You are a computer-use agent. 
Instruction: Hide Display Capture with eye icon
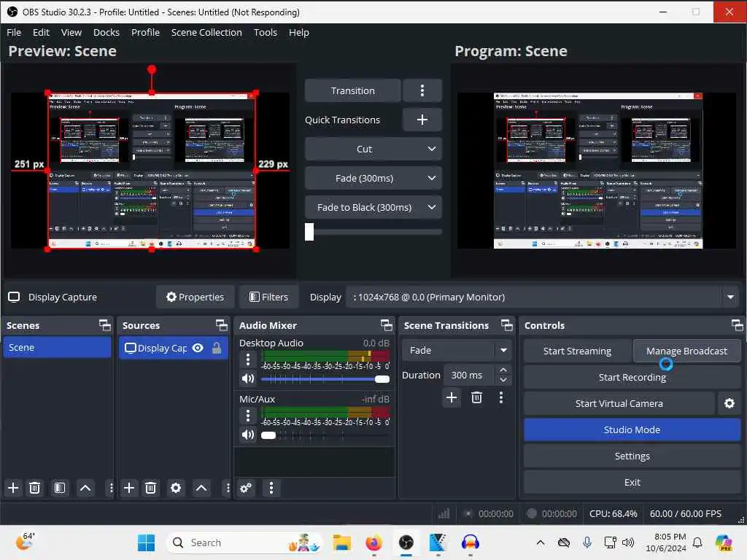(198, 348)
